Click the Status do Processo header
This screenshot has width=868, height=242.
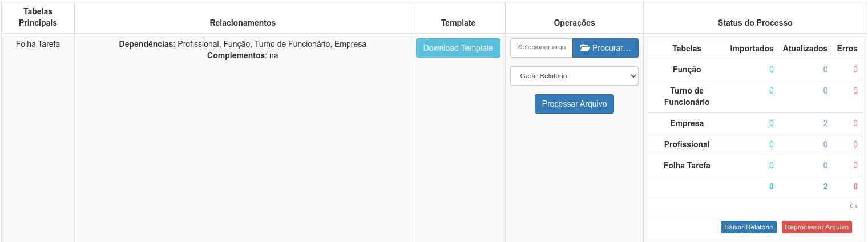pos(754,23)
